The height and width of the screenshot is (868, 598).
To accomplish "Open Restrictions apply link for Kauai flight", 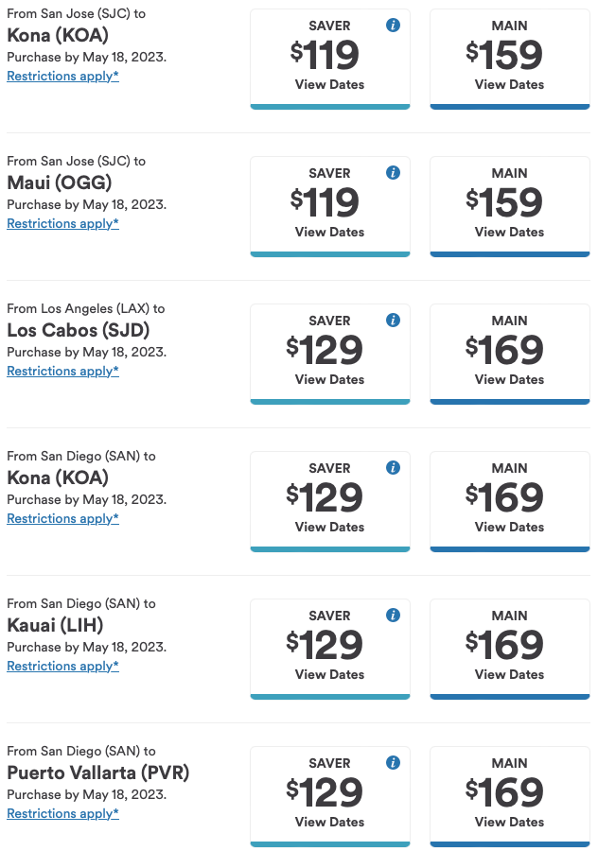I will (62, 666).
